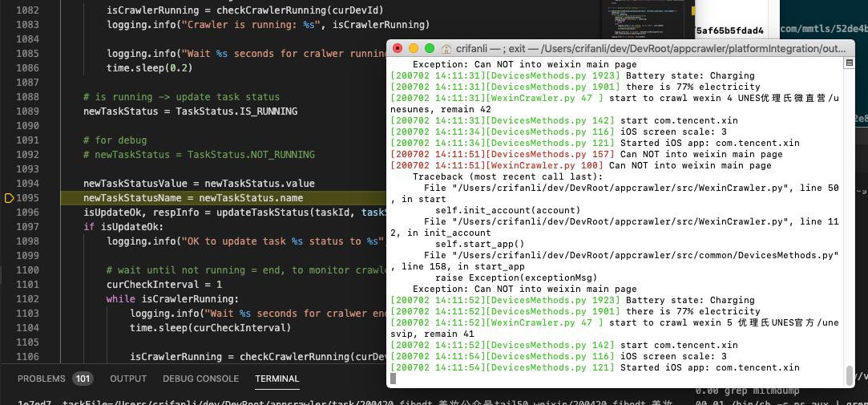
Task: Click 14:11:31 'there is 77% electricity' line
Action: point(575,87)
